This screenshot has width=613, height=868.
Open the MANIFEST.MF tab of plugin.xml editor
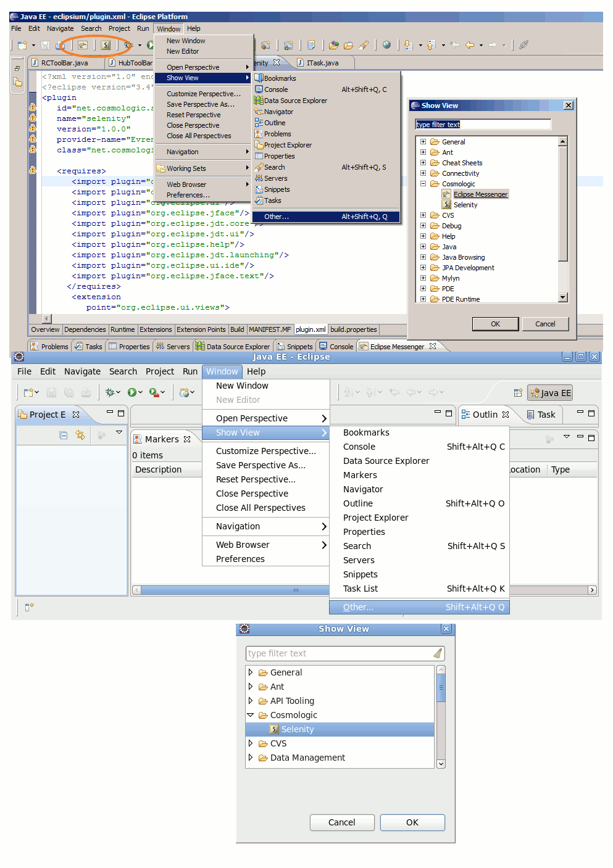click(x=270, y=329)
